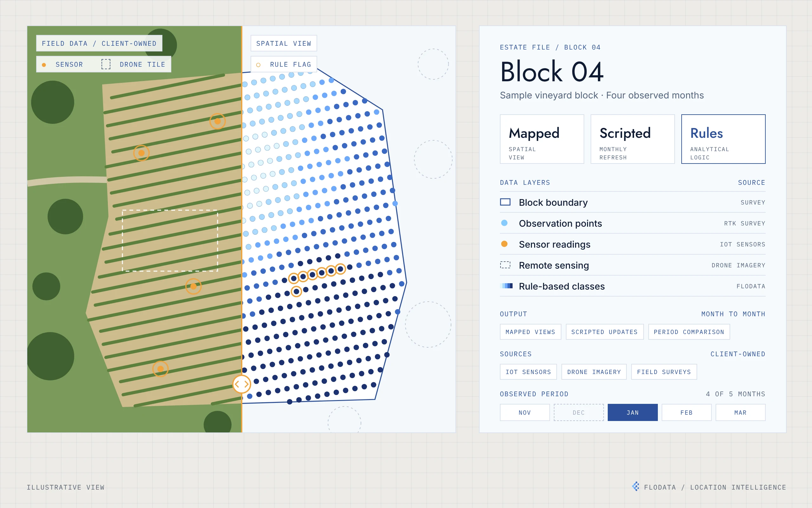The height and width of the screenshot is (508, 812).
Task: Click the 4 OF 5 MONTHS text
Action: [x=736, y=394]
